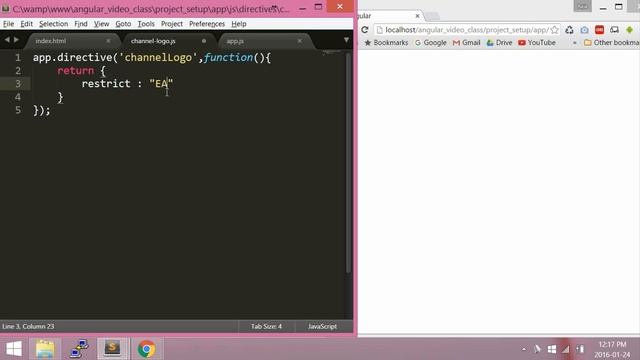
Task: Place cursor on the return keyword
Action: click(x=76, y=71)
